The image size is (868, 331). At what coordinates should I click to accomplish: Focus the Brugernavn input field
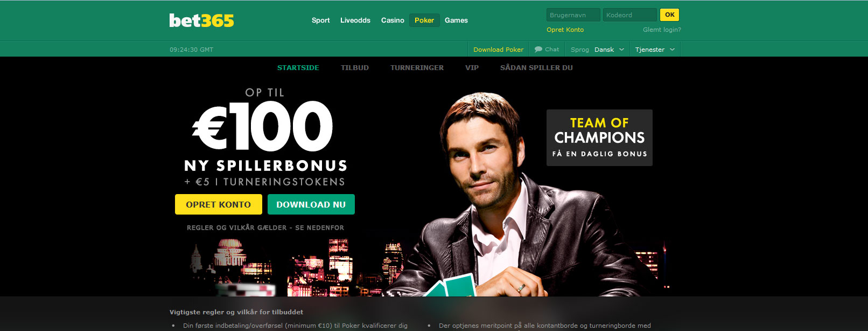coord(573,15)
